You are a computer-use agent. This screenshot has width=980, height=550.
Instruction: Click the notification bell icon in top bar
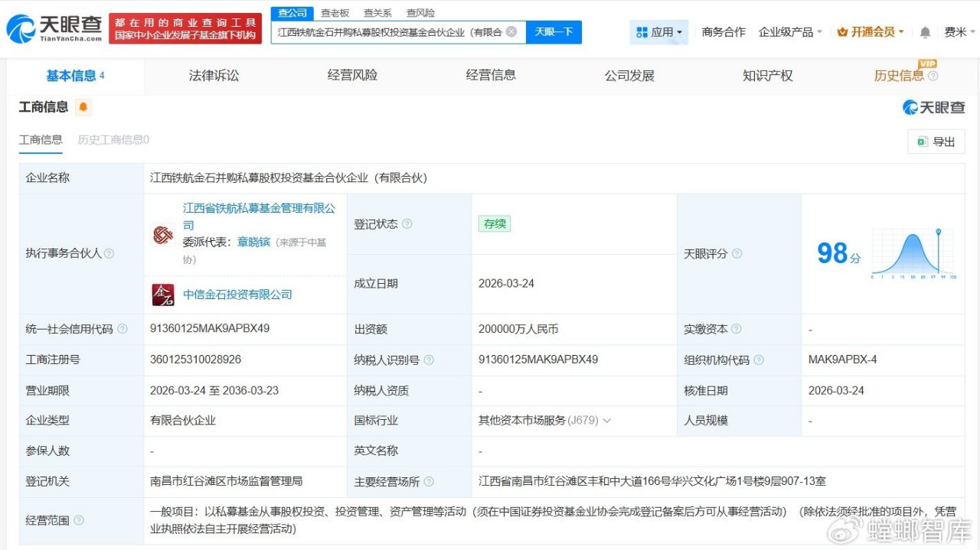925,32
